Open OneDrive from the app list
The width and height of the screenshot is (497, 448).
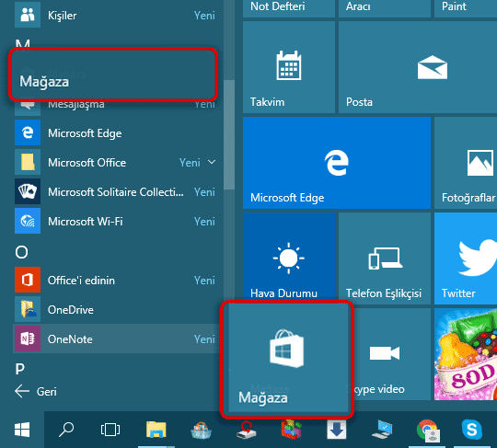pyautogui.click(x=115, y=309)
